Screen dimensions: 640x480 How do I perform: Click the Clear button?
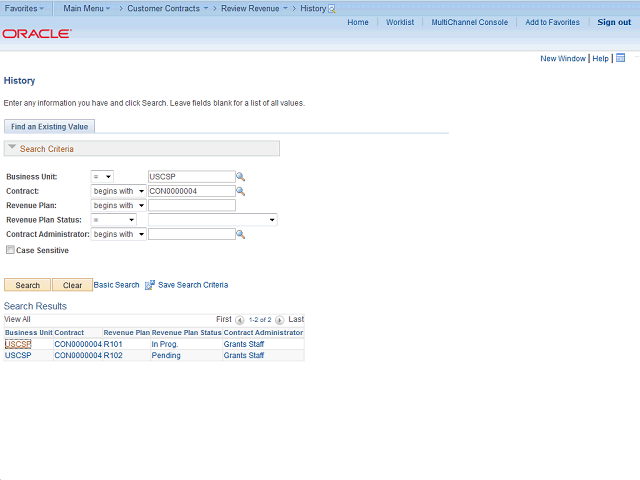pyautogui.click(x=72, y=285)
